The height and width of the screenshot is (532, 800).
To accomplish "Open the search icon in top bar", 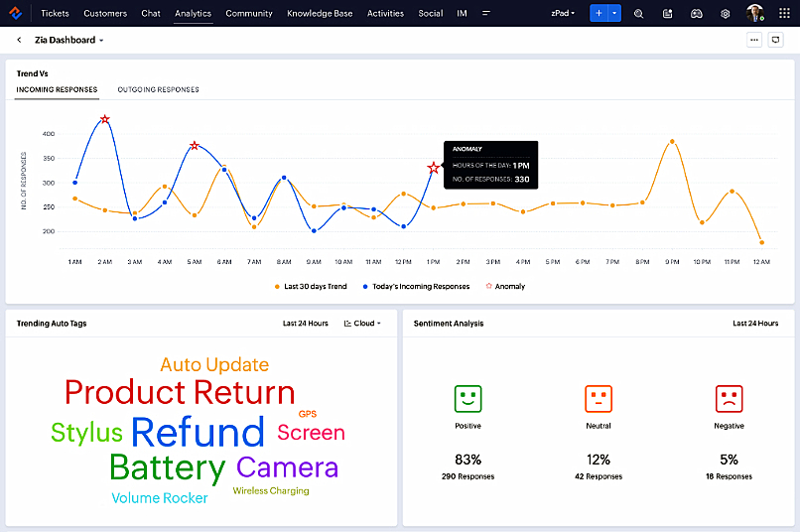I will [638, 14].
